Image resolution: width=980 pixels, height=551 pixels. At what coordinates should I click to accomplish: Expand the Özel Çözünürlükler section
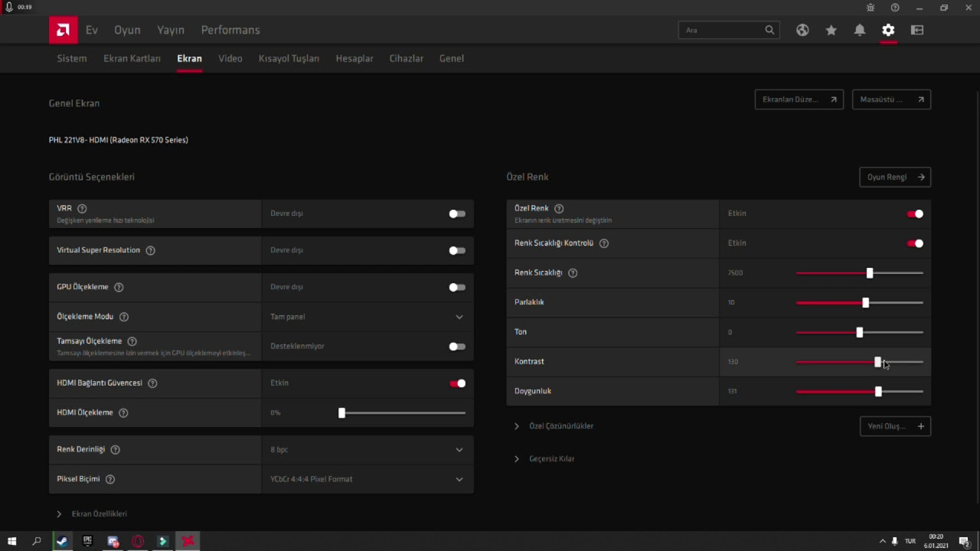click(x=560, y=426)
